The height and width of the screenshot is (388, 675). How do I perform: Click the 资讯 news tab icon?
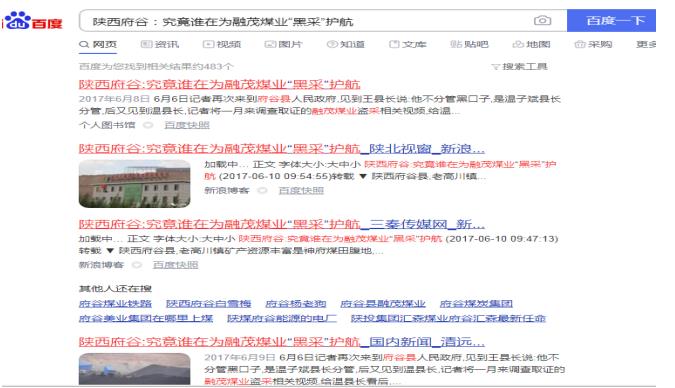tap(146, 44)
